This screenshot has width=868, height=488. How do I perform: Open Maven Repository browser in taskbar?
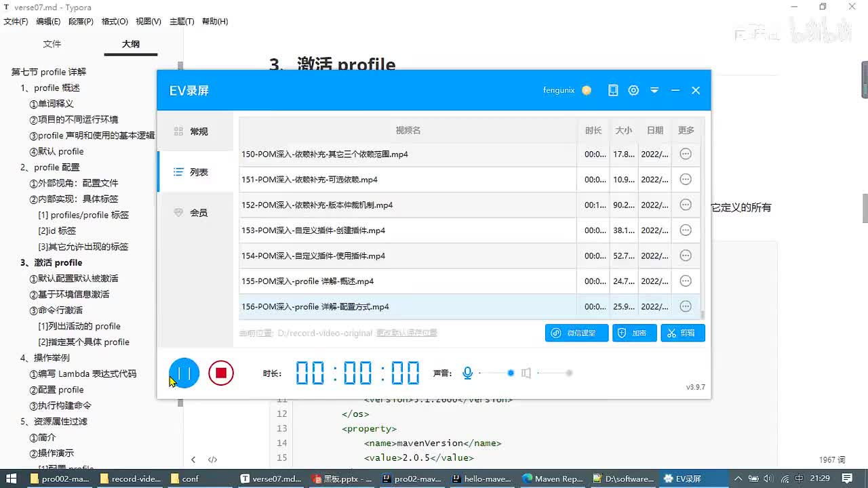pos(553,479)
